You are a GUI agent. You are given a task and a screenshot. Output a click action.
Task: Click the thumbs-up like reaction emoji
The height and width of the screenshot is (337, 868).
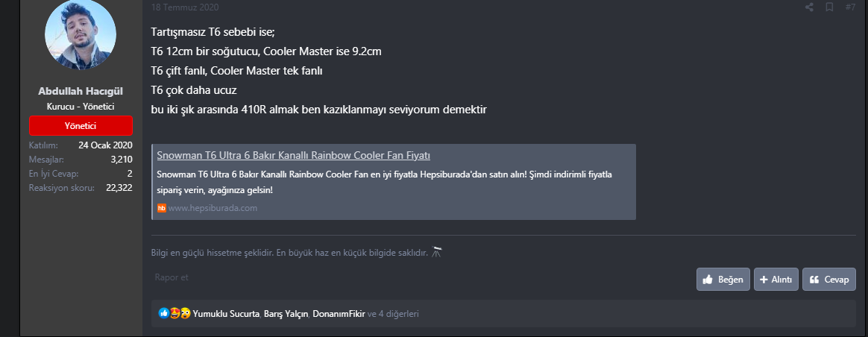164,314
